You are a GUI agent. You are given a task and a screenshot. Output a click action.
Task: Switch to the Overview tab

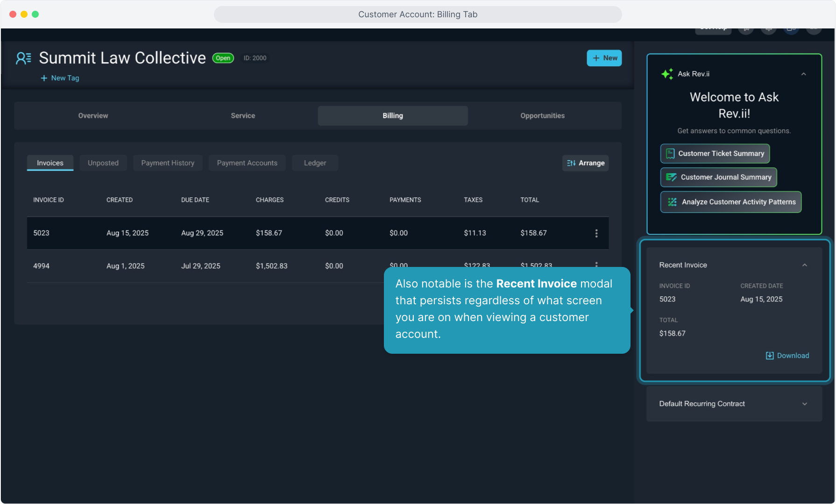click(x=93, y=116)
